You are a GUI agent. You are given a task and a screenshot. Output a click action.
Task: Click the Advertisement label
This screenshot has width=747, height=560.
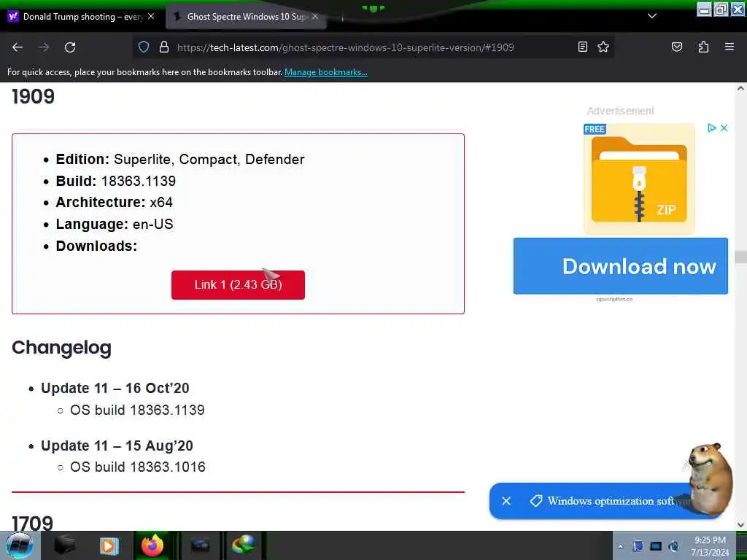click(x=620, y=111)
